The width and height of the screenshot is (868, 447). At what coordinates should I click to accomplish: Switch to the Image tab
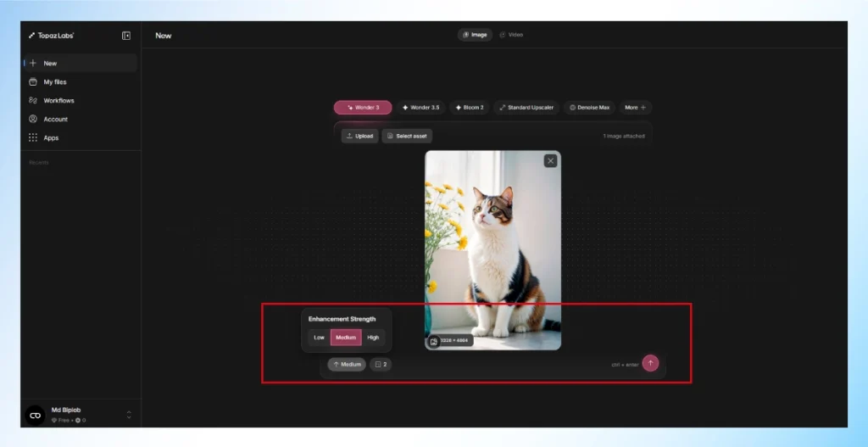[475, 34]
